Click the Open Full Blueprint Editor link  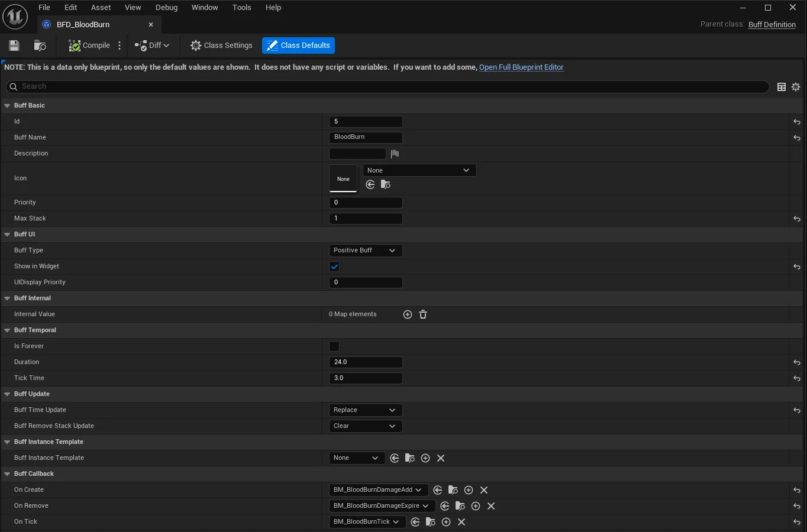(x=521, y=67)
